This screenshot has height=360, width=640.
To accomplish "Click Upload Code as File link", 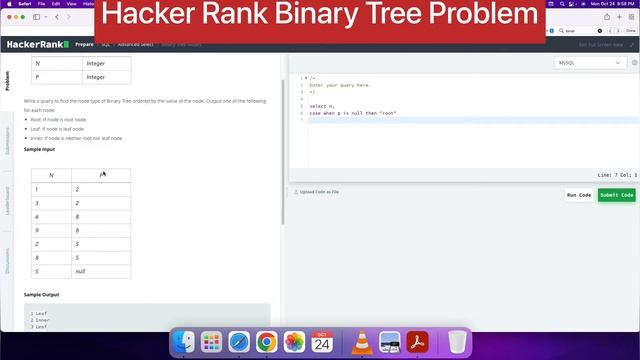I will (317, 192).
